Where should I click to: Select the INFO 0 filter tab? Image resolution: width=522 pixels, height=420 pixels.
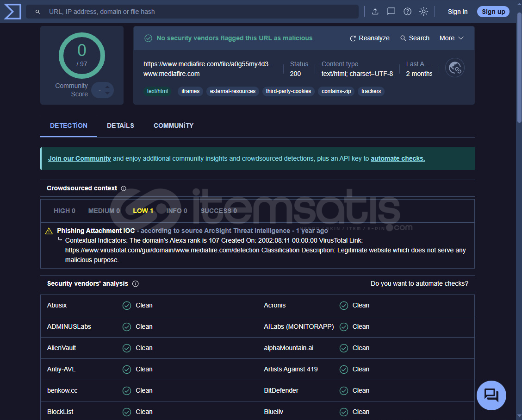click(x=177, y=211)
